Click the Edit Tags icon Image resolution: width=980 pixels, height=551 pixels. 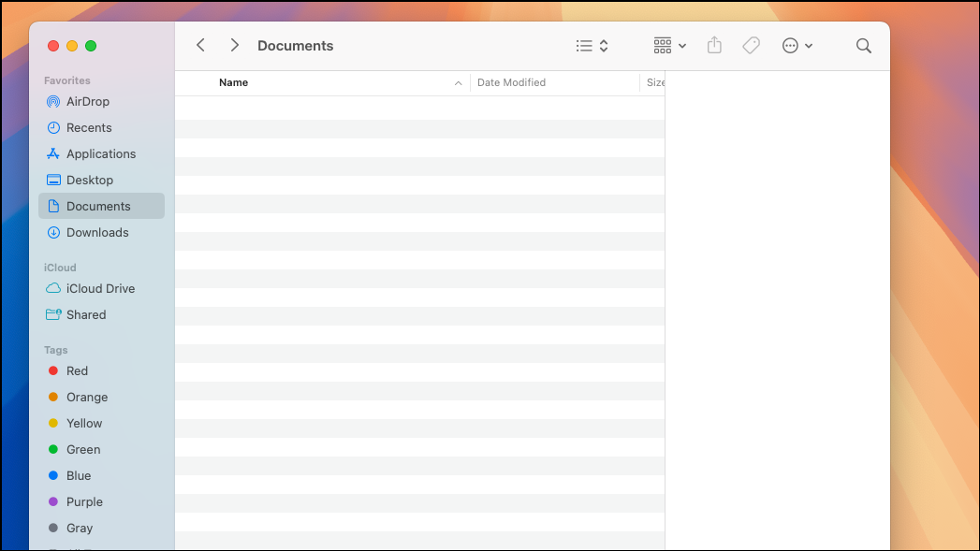click(x=752, y=45)
